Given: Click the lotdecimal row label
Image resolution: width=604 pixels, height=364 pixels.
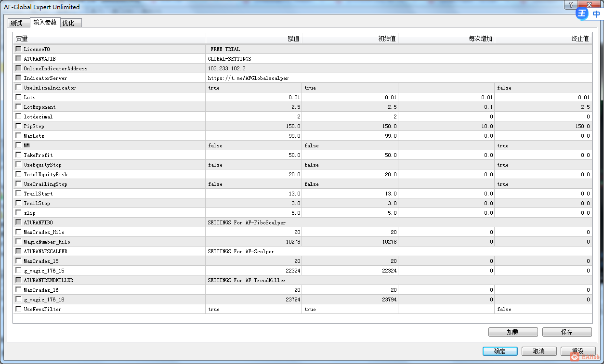Looking at the screenshot, I should coord(38,117).
